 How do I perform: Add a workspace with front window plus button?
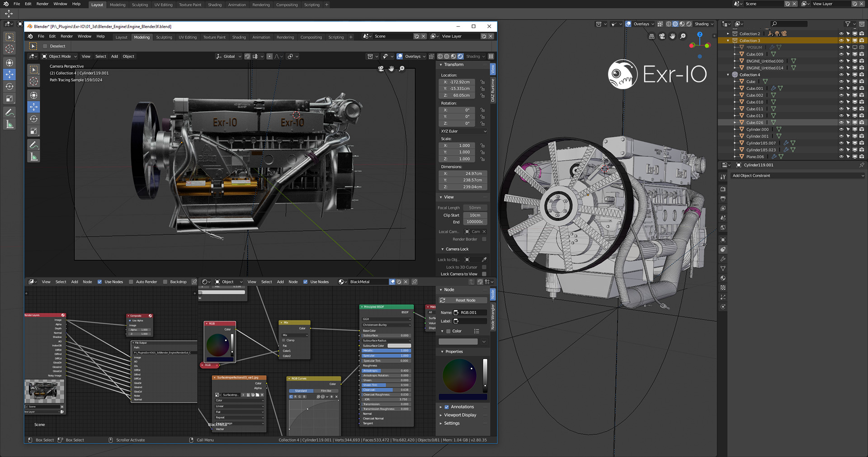[x=351, y=37]
